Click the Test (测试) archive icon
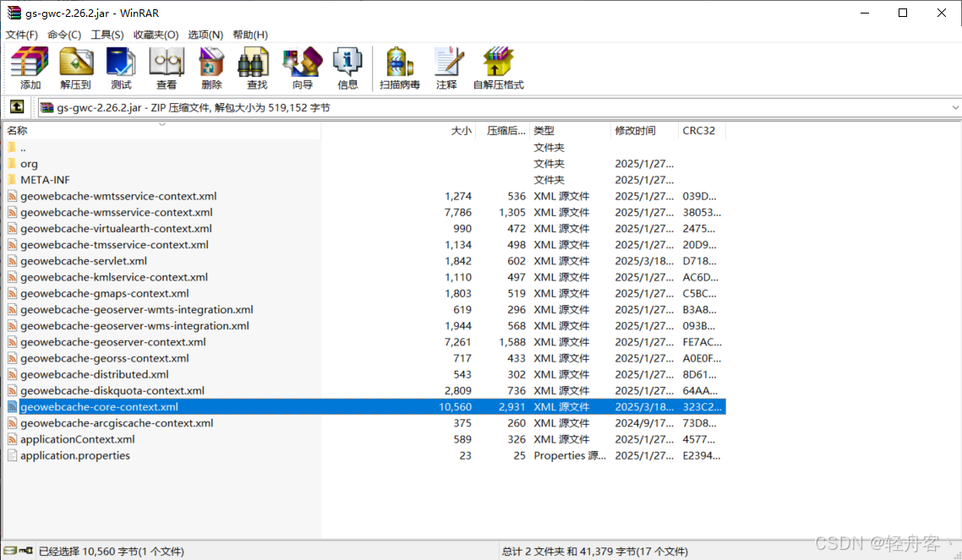962x560 pixels. pos(121,68)
